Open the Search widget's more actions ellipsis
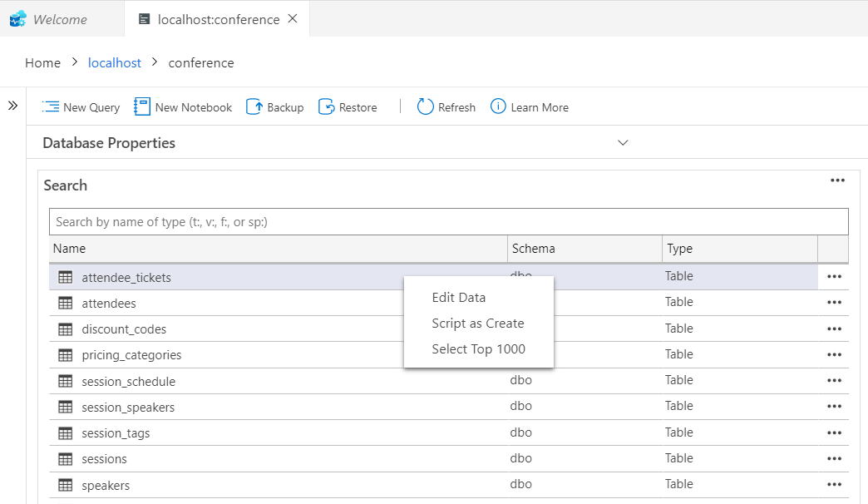 [837, 180]
